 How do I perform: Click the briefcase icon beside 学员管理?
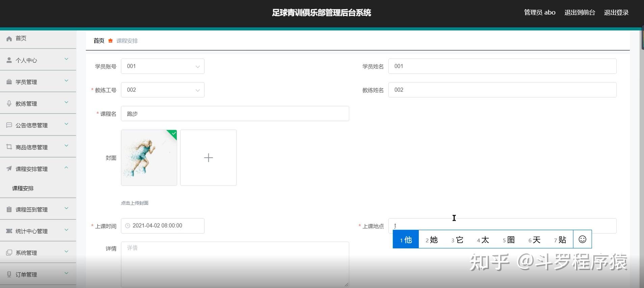pyautogui.click(x=9, y=82)
